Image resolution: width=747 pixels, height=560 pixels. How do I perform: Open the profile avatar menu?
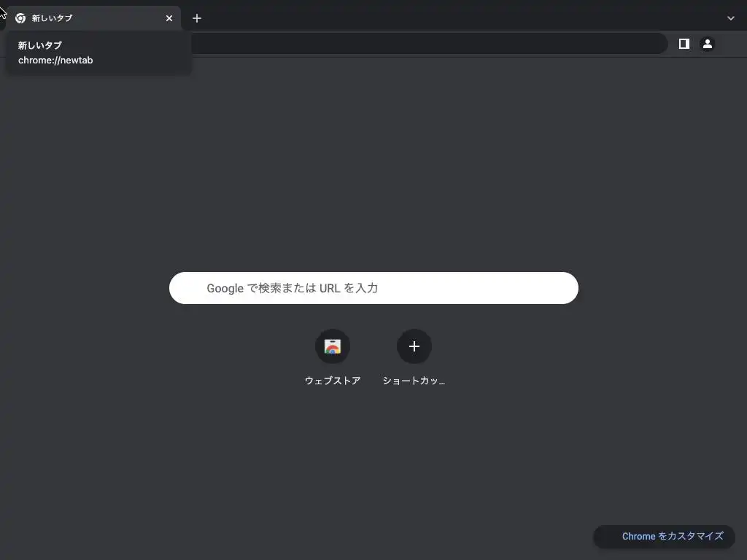[708, 44]
